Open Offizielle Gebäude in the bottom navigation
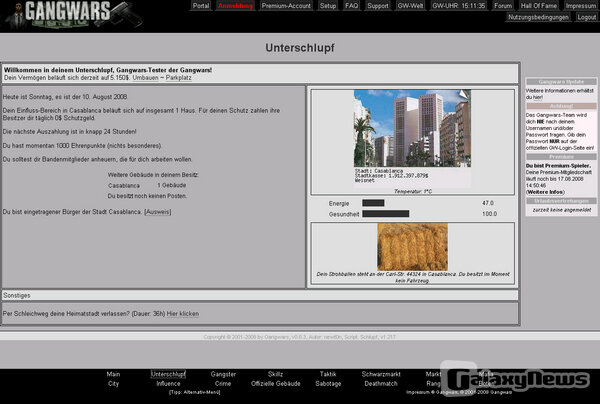The width and height of the screenshot is (600, 404). point(276,384)
